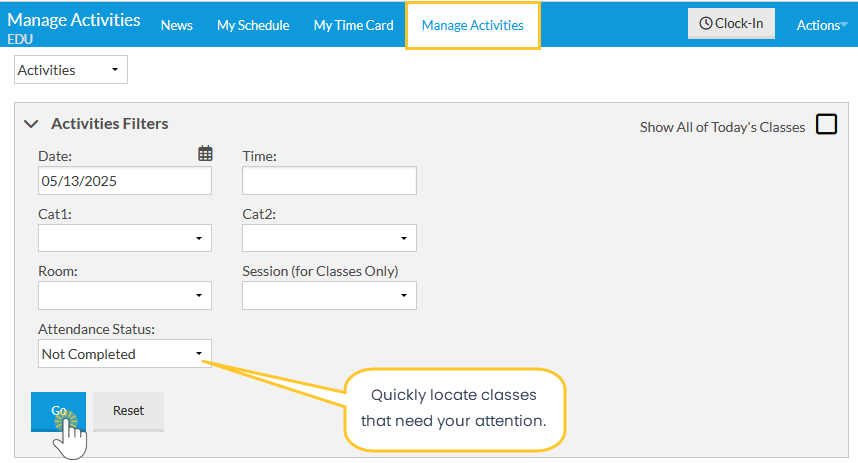Check Show All of Today's Classes

(x=826, y=125)
